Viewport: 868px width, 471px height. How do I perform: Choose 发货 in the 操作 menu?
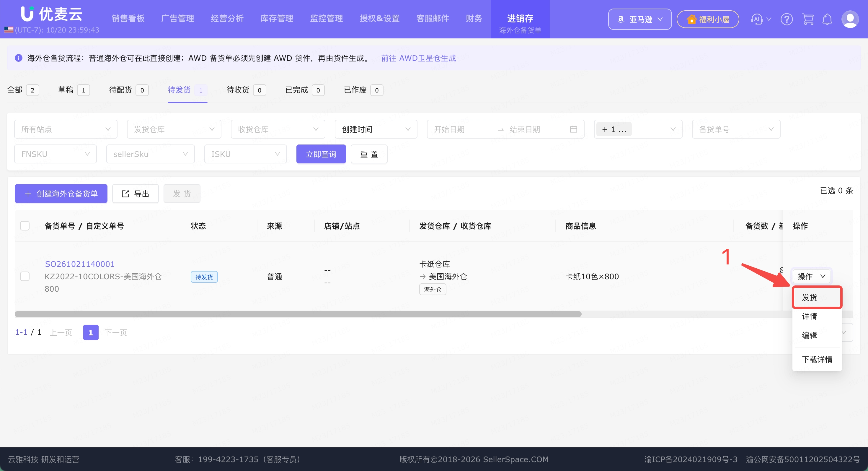tap(817, 297)
